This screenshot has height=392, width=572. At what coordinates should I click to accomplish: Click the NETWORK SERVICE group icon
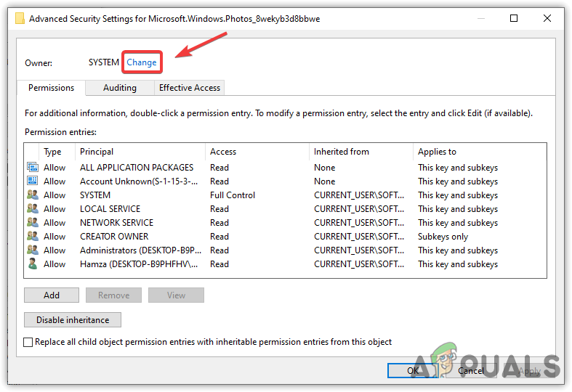click(x=33, y=223)
